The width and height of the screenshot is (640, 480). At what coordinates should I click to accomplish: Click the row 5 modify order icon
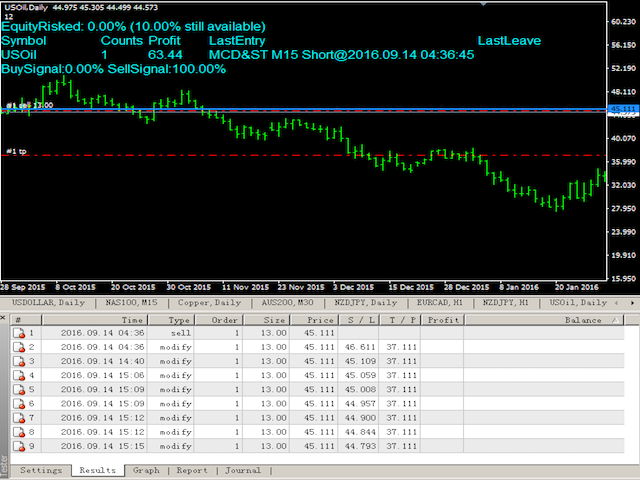(x=18, y=390)
